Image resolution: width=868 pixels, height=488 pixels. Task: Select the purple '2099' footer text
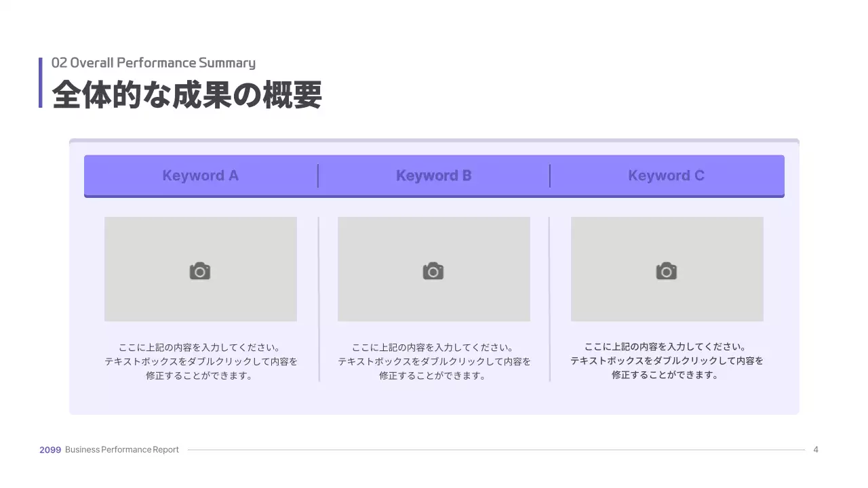pos(50,449)
